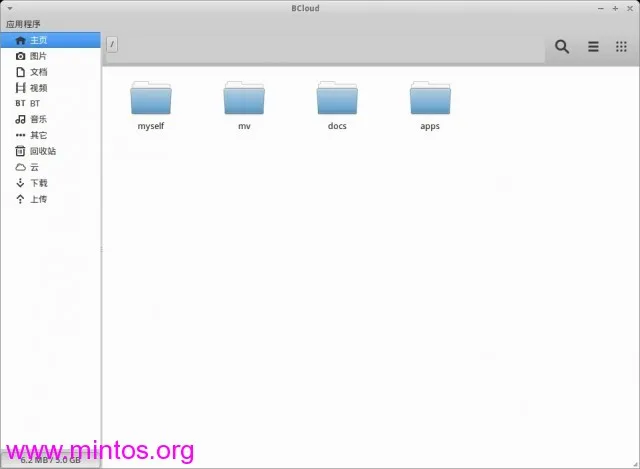Open the BT category in sidebar

51,103
